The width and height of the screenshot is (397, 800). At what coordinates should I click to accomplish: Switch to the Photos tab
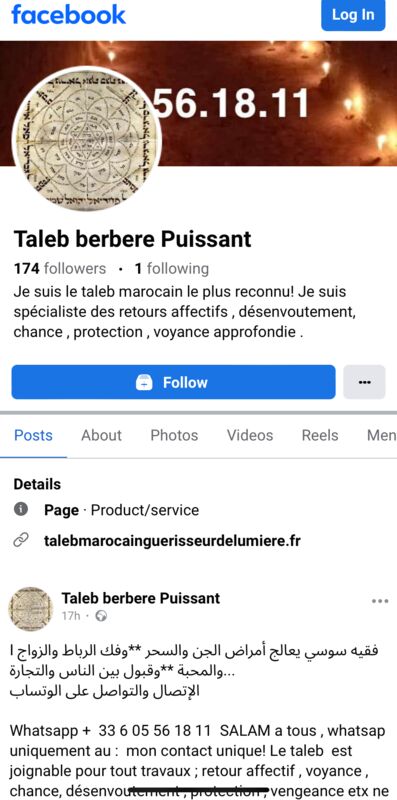pyautogui.click(x=174, y=435)
